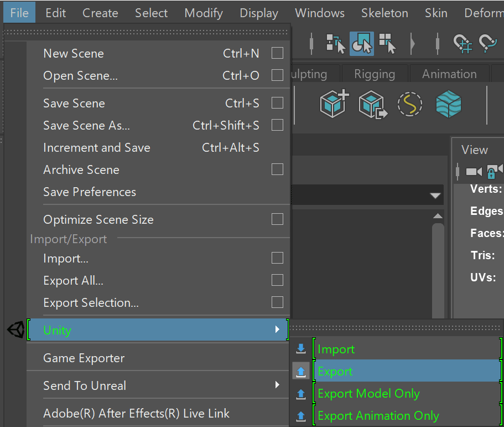Click the teal wavy cube shelf icon
Screen dimensions: 504x427
[x=448, y=104]
